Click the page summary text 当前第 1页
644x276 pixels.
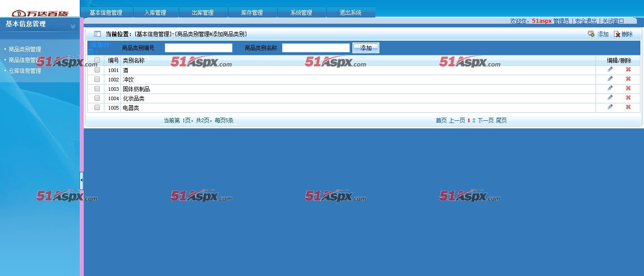coord(178,120)
